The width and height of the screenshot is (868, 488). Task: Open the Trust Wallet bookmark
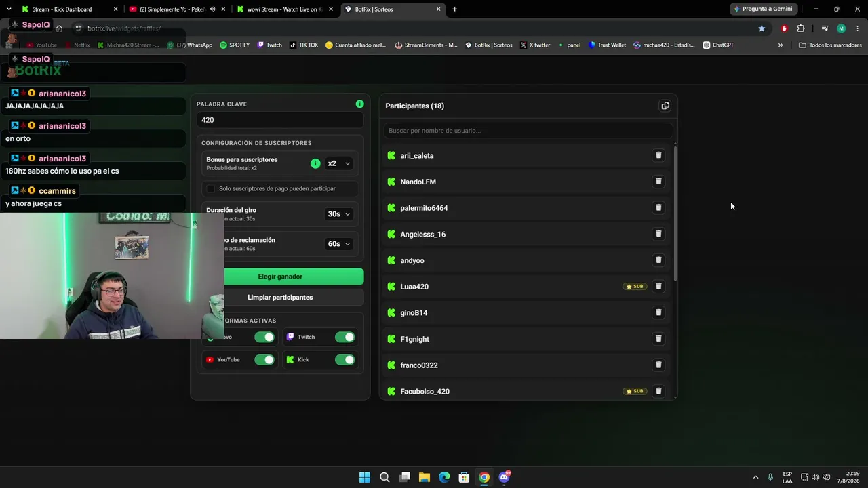[x=607, y=45]
